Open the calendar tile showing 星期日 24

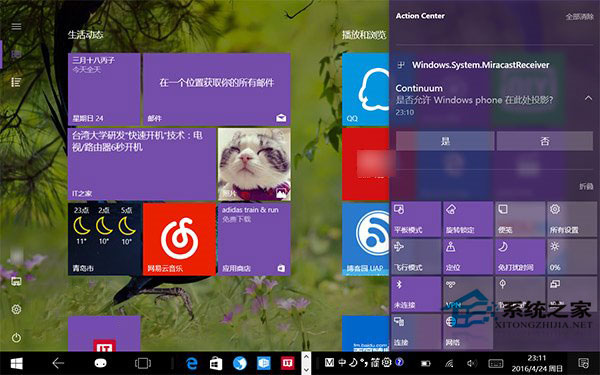104,89
